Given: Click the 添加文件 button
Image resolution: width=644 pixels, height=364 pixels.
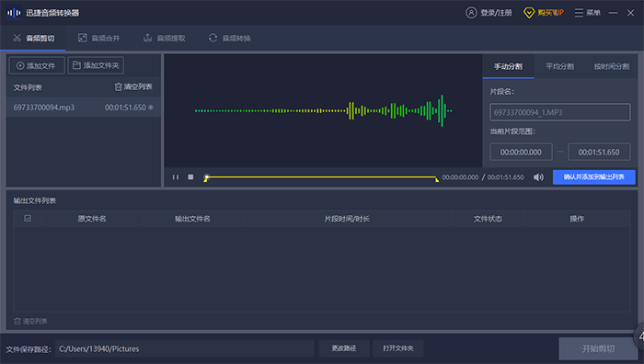Looking at the screenshot, I should (x=37, y=65).
